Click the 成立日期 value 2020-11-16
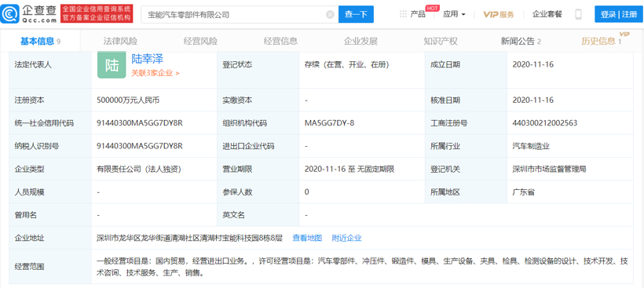The width and height of the screenshot is (644, 288). (533, 64)
